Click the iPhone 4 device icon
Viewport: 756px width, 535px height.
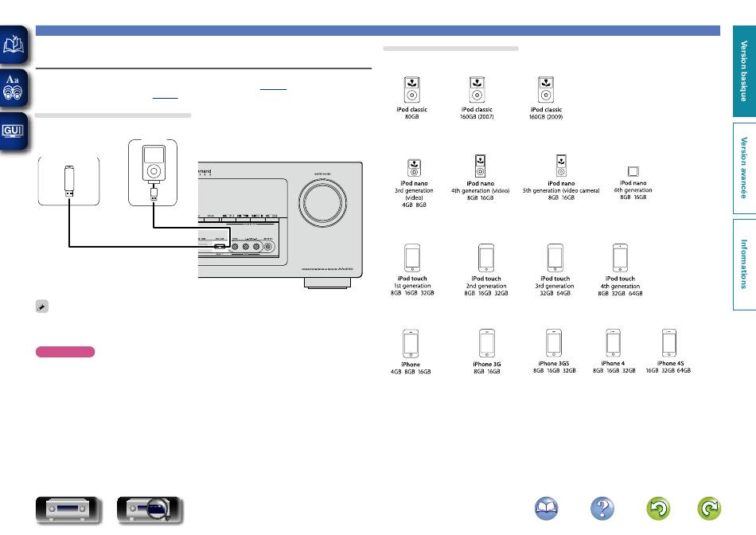pos(614,343)
